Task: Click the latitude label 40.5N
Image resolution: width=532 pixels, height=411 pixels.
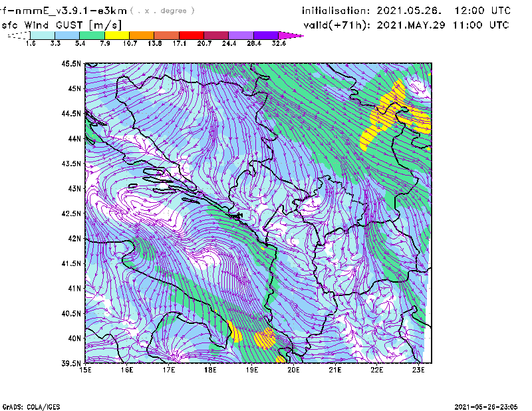Action: pyautogui.click(x=71, y=313)
